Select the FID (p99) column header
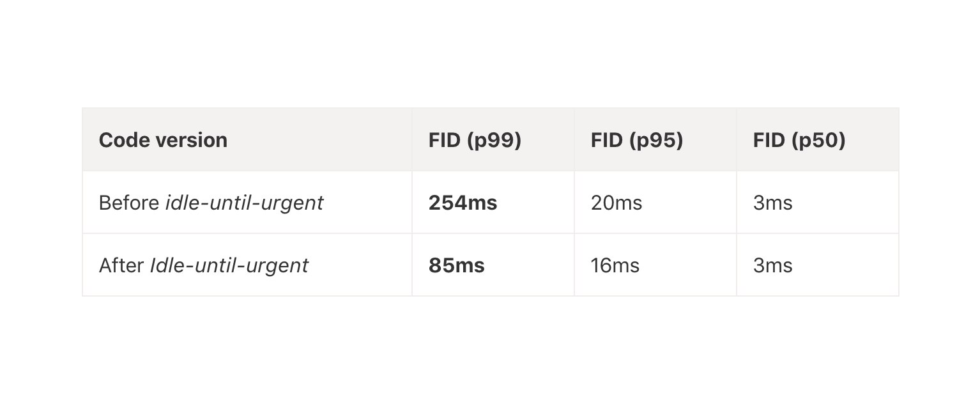980x404 pixels. (x=475, y=140)
